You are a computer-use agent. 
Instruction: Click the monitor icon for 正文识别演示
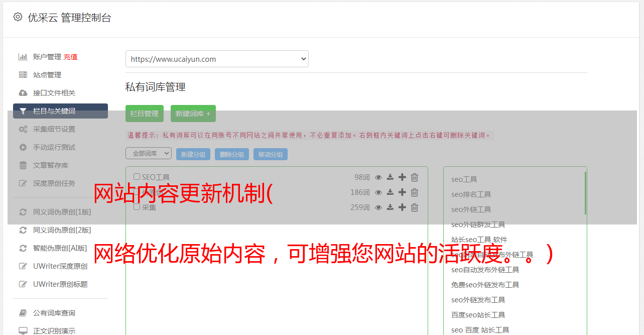pyautogui.click(x=23, y=331)
